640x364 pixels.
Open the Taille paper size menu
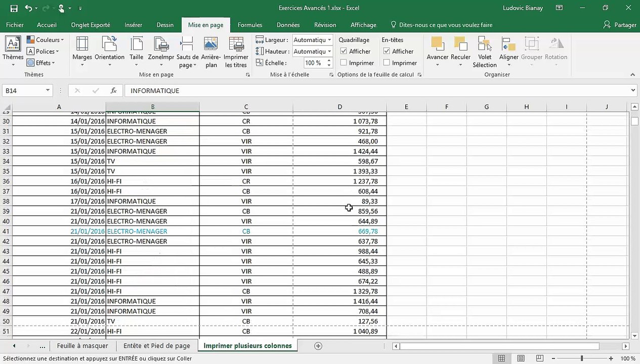point(137,52)
